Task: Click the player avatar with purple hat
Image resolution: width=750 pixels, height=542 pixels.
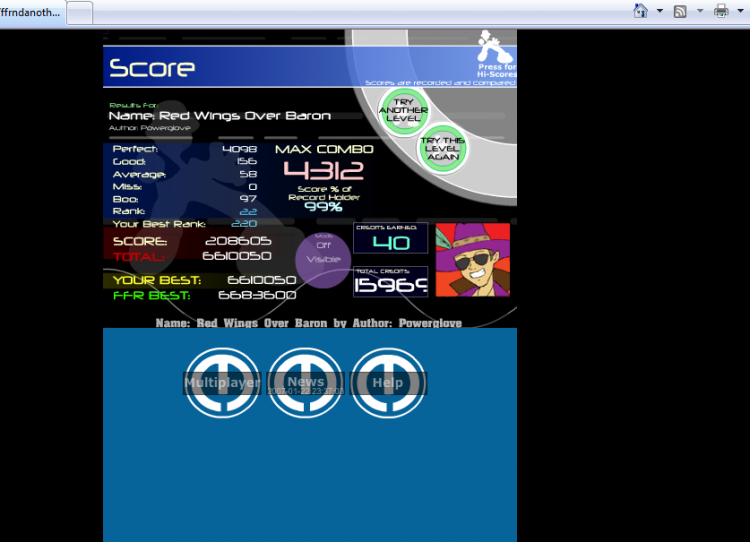Action: (473, 260)
